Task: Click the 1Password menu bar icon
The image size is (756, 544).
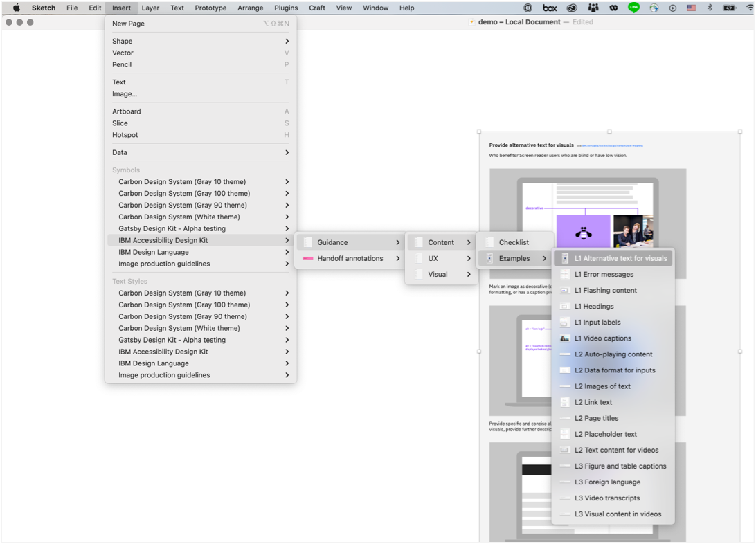Action: coord(528,8)
